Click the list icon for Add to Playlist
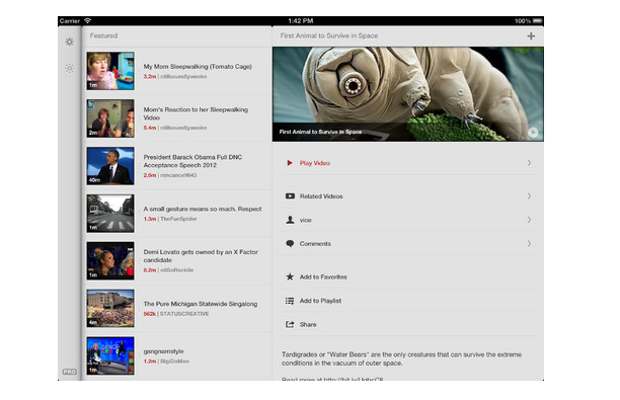This screenshot has width=620, height=400. pyautogui.click(x=290, y=301)
